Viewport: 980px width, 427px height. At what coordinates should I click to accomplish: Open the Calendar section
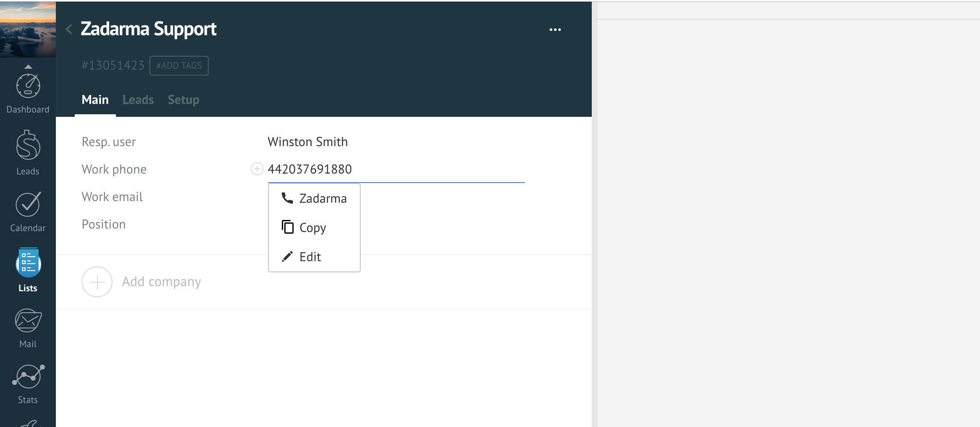(x=28, y=211)
